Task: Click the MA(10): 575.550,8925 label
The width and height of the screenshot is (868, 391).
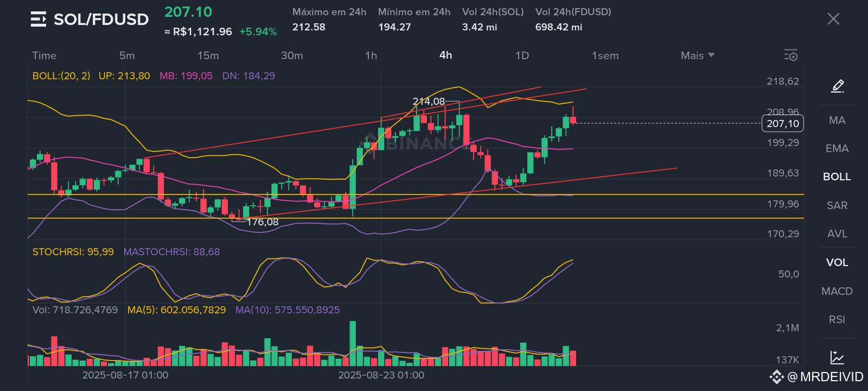Action: pos(288,310)
